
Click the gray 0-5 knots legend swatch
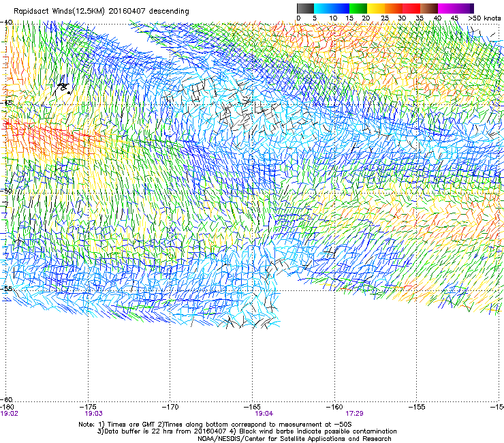point(305,8)
